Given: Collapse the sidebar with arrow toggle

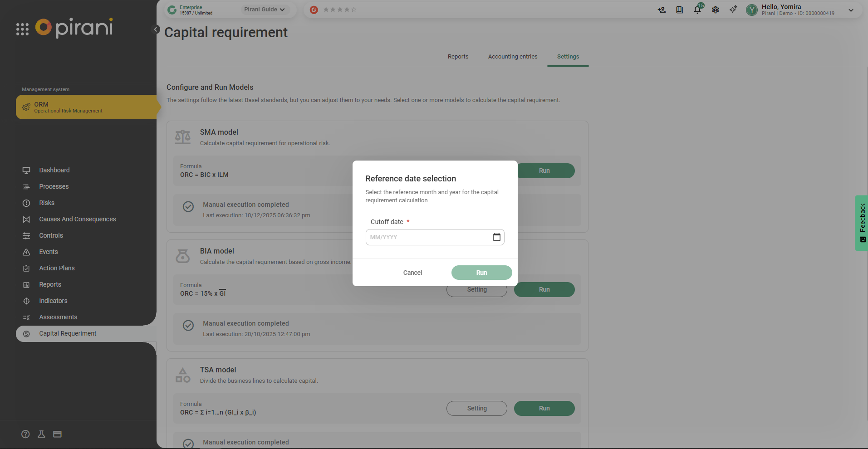Looking at the screenshot, I should (x=156, y=29).
